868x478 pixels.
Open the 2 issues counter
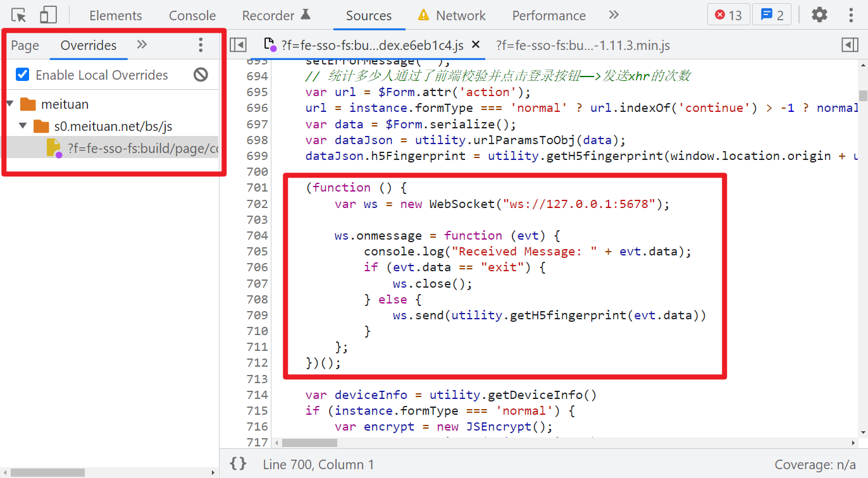(x=772, y=15)
